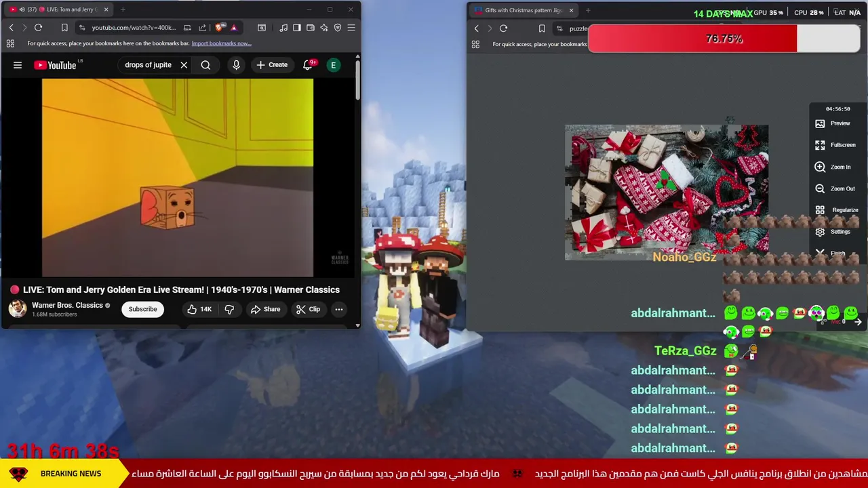Dislike the Tom and Jerry video
The image size is (868, 488).
[x=229, y=309]
